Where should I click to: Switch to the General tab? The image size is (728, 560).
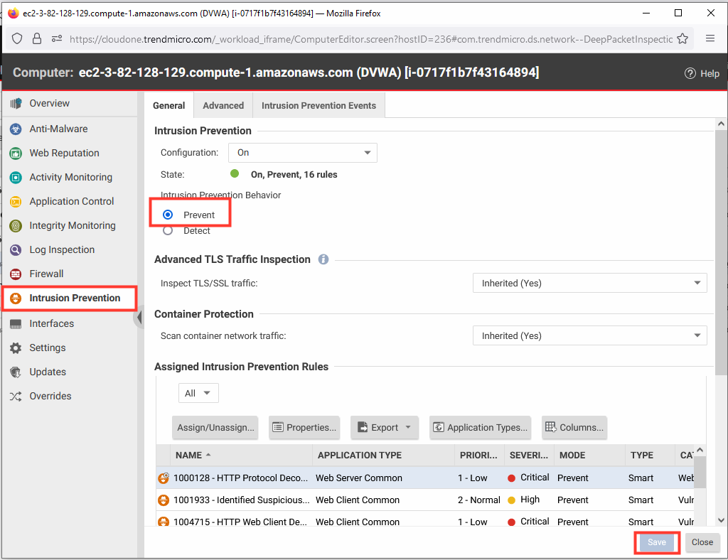pos(169,105)
